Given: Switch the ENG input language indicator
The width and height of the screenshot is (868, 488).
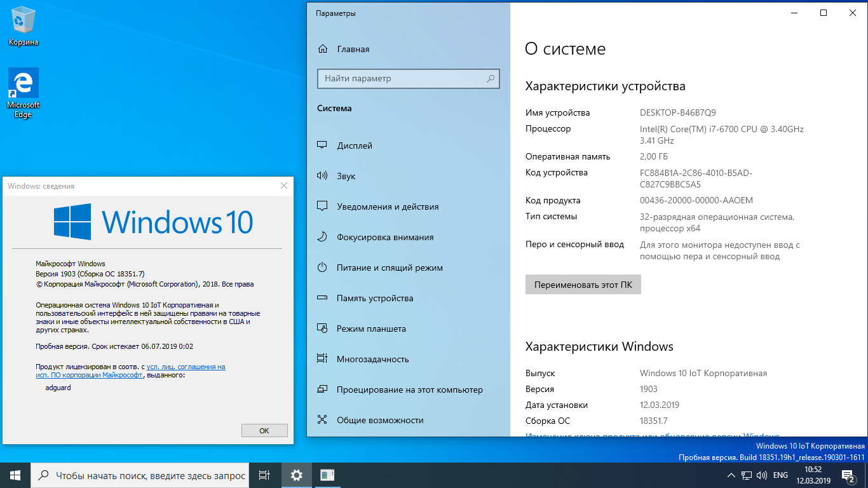Looking at the screenshot, I should pyautogui.click(x=780, y=475).
